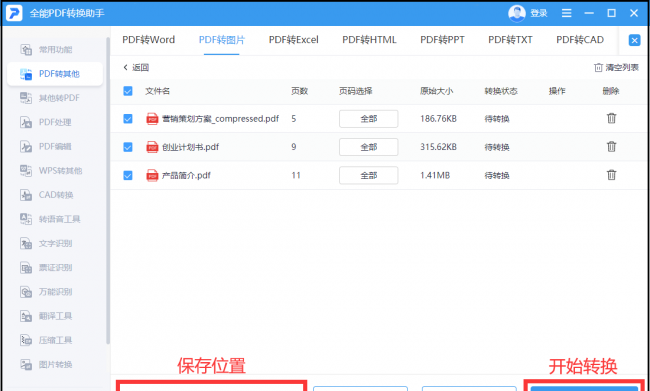Image resolution: width=650 pixels, height=391 pixels.
Task: Click the 文件名 column header
Action: point(158,91)
